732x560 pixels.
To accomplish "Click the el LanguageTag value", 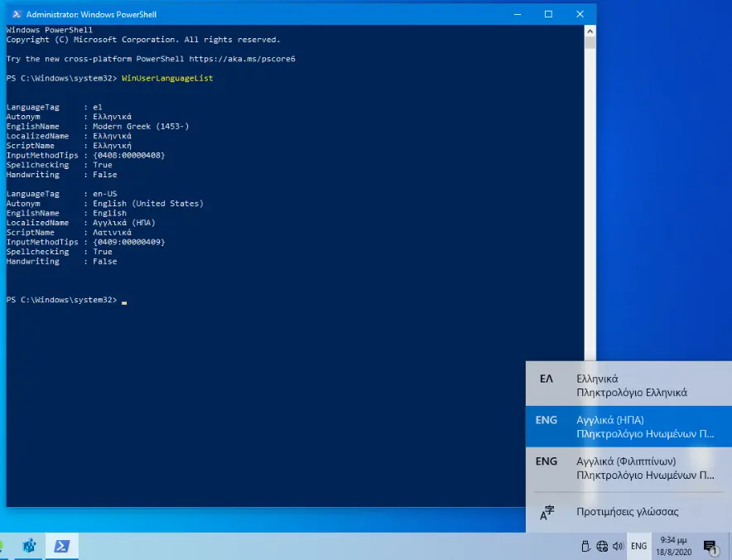I will pos(98,107).
